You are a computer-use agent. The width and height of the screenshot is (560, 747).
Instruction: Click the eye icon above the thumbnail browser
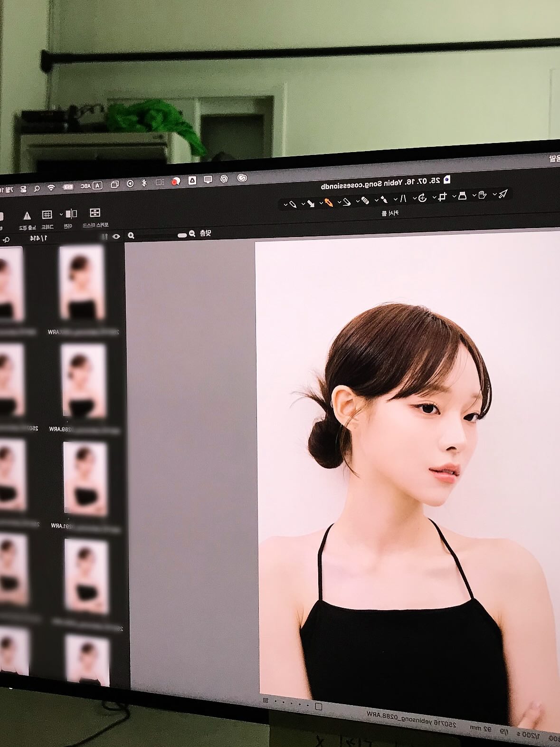coord(116,236)
